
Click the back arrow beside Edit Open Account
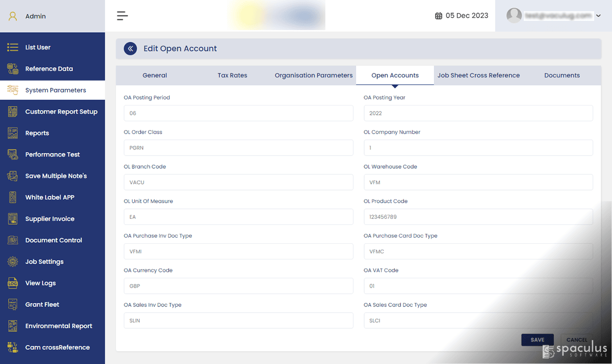click(131, 48)
